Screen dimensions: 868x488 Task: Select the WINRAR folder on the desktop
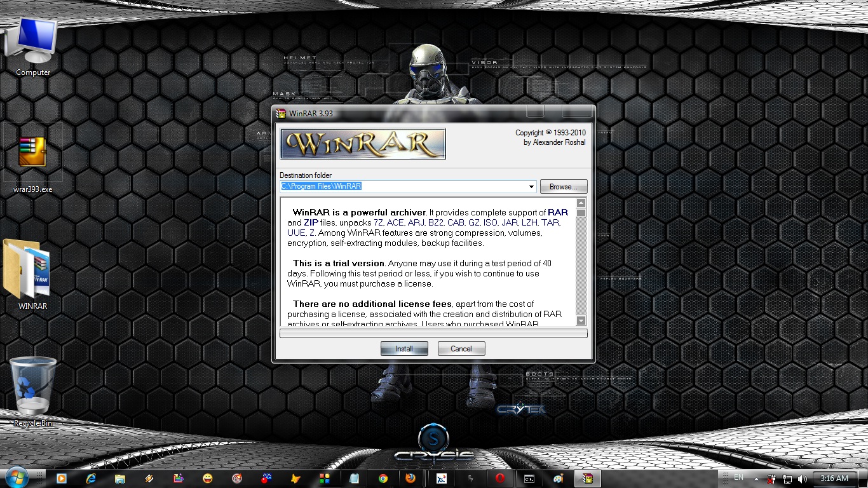pos(32,274)
